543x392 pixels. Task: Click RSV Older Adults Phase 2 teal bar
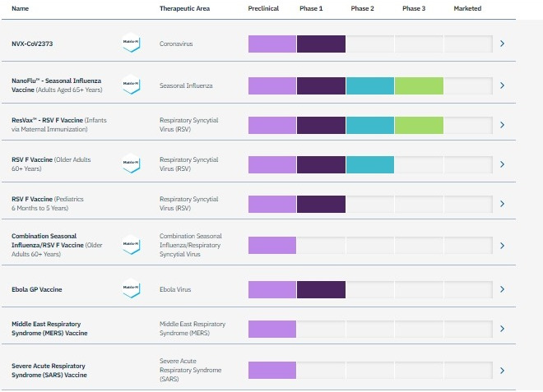click(370, 164)
